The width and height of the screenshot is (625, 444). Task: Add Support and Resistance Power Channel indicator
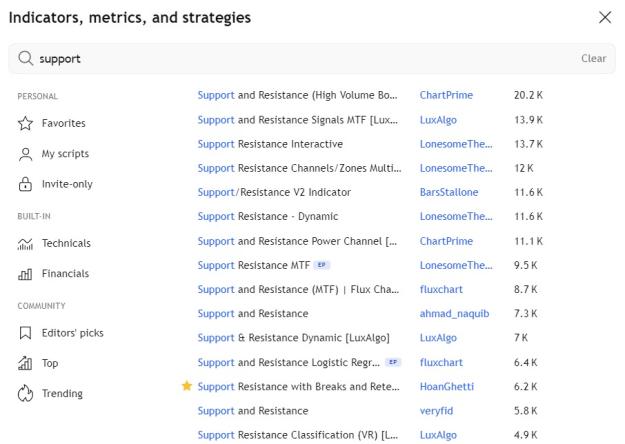297,241
